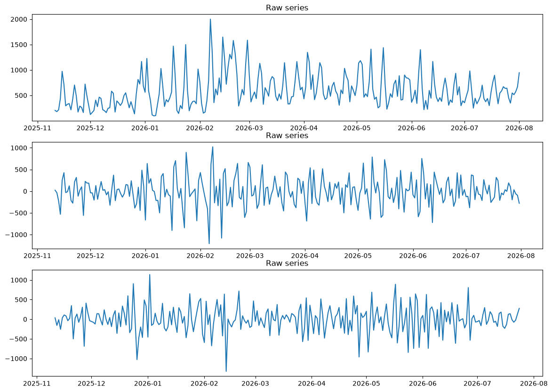Click the −500 tick on bottom chart

(x=18, y=339)
